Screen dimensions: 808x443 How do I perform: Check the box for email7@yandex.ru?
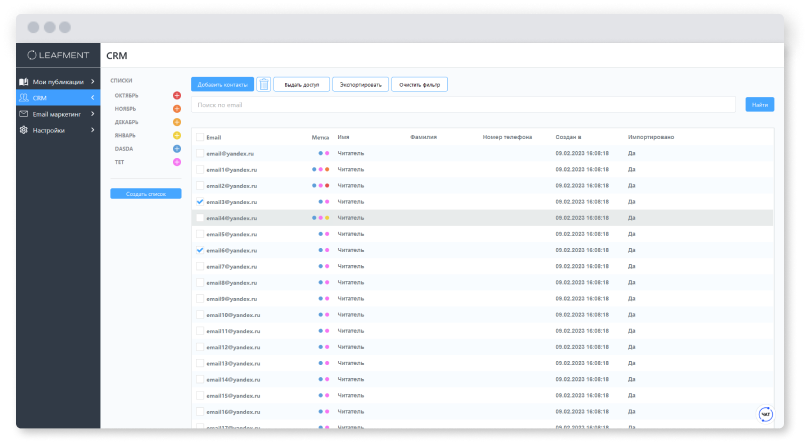click(200, 266)
